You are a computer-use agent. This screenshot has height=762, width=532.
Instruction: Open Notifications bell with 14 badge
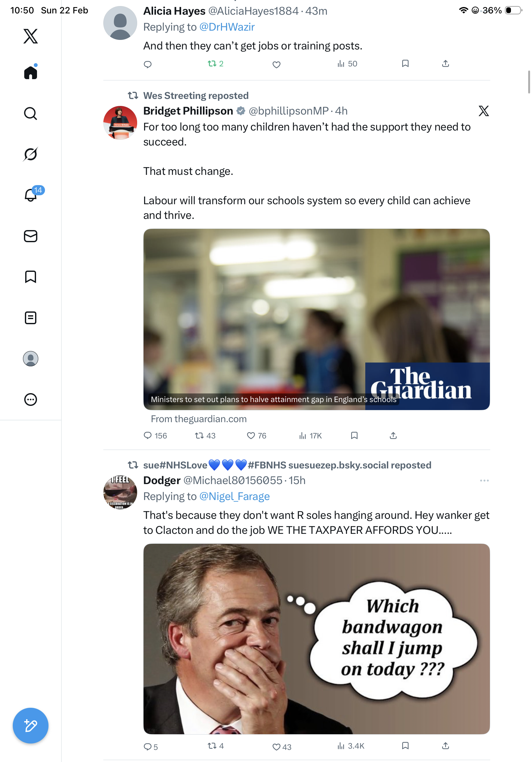tap(31, 195)
